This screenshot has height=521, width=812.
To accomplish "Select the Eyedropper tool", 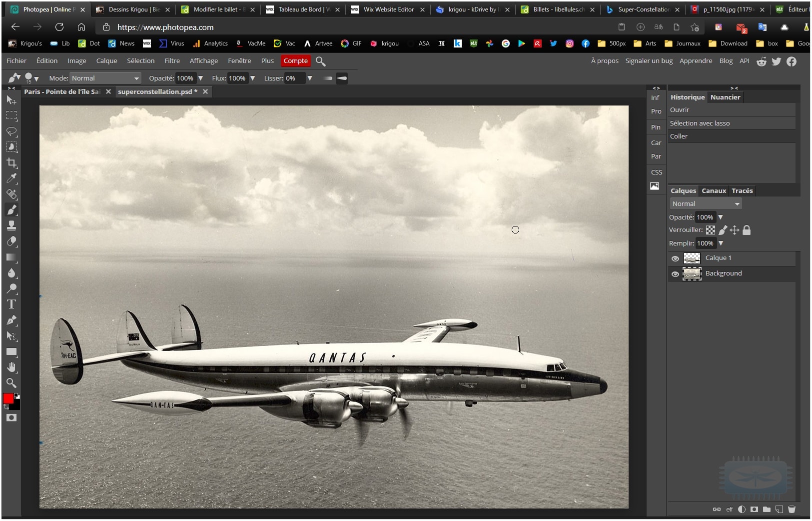I will 11,178.
